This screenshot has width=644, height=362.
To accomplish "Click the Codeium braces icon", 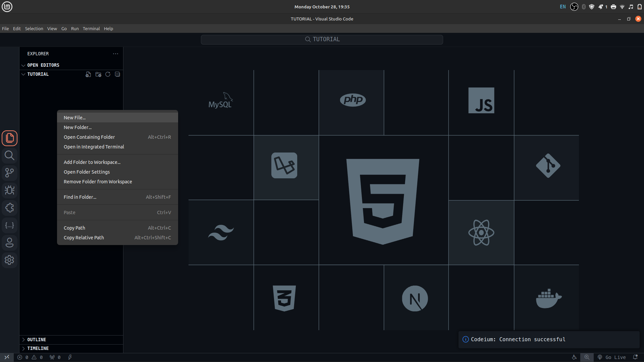I will (9, 225).
